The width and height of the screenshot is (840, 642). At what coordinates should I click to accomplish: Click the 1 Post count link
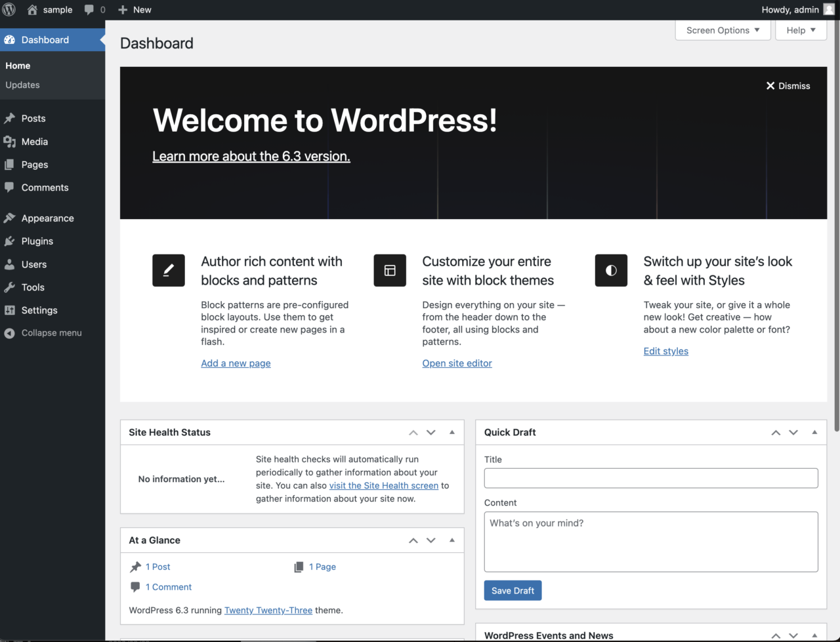click(158, 567)
